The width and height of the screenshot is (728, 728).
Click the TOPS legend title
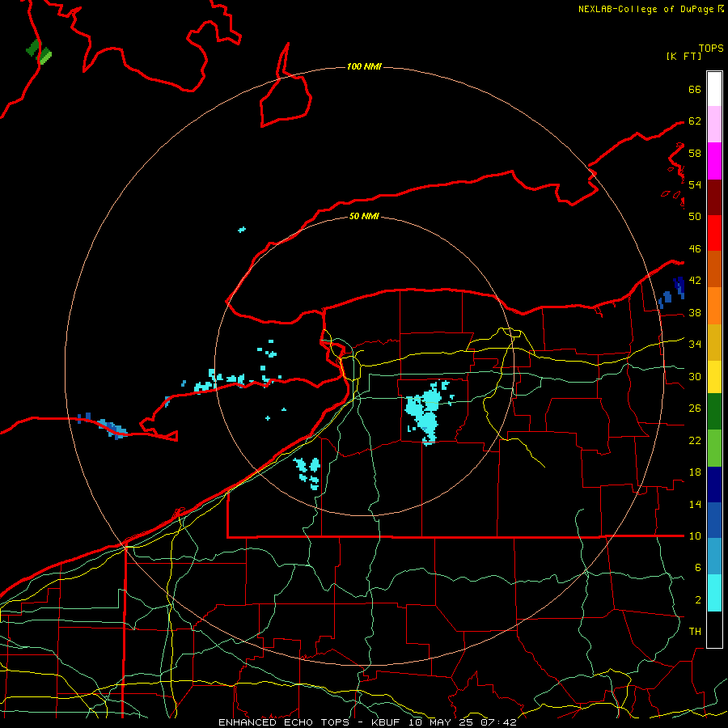(711, 49)
